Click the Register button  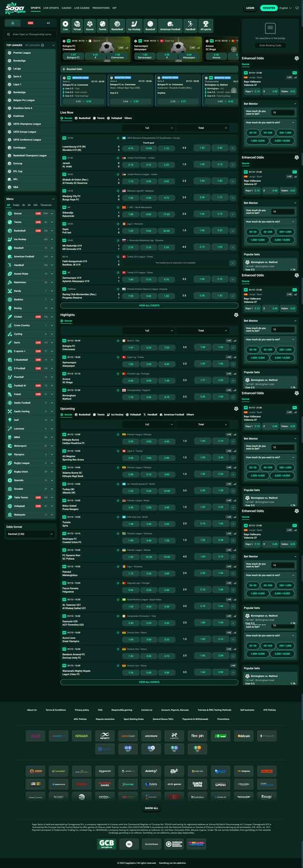(268, 8)
